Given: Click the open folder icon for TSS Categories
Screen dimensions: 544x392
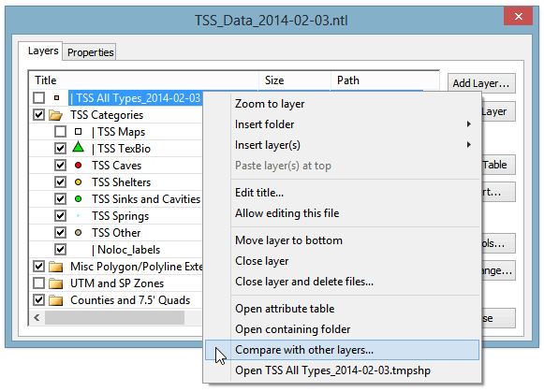Looking at the screenshot, I should coord(55,115).
